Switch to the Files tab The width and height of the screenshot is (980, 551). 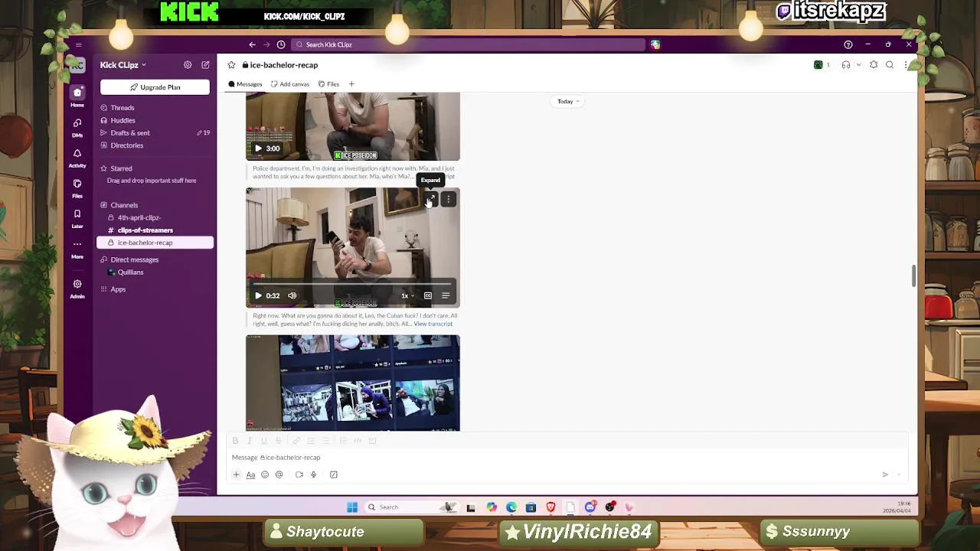point(329,84)
